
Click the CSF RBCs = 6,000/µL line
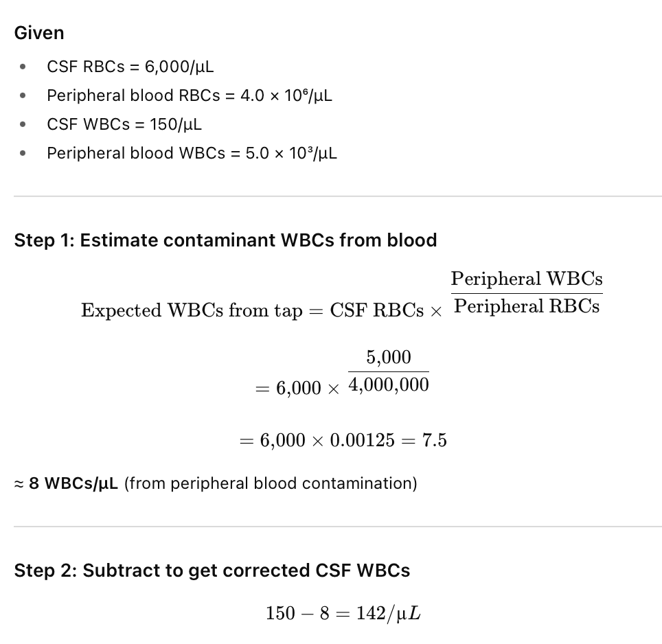pos(130,67)
